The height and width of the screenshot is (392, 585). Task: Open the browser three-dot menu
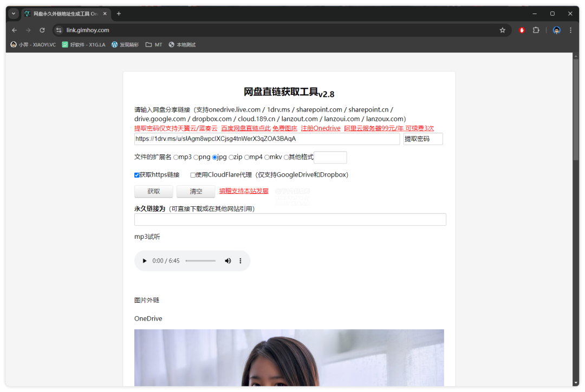[570, 30]
